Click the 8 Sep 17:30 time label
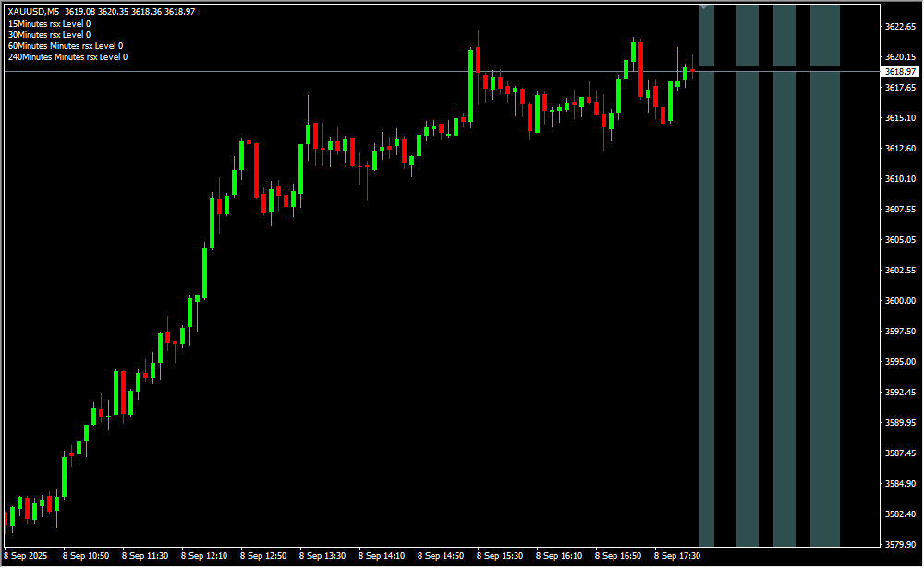The width and height of the screenshot is (924, 568). click(x=677, y=556)
